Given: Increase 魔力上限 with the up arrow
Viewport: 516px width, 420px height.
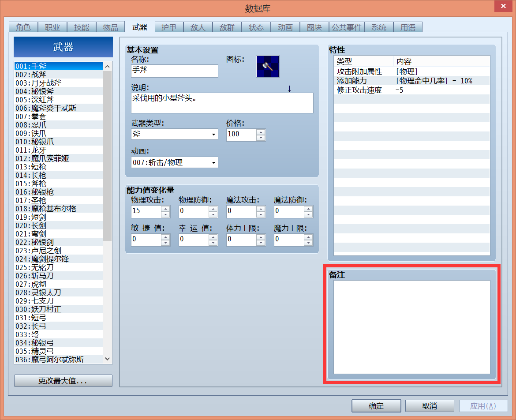Looking at the screenshot, I should 308,237.
